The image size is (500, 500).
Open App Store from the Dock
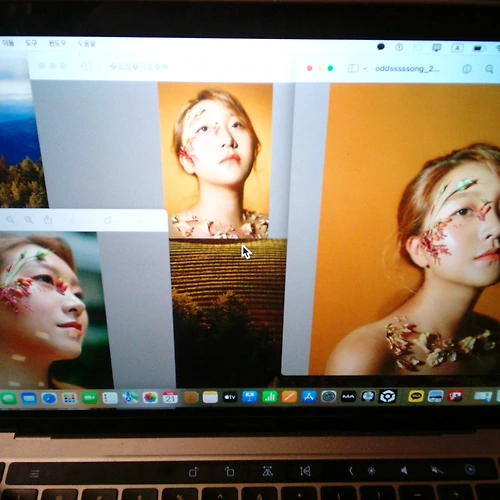pyautogui.click(x=309, y=397)
